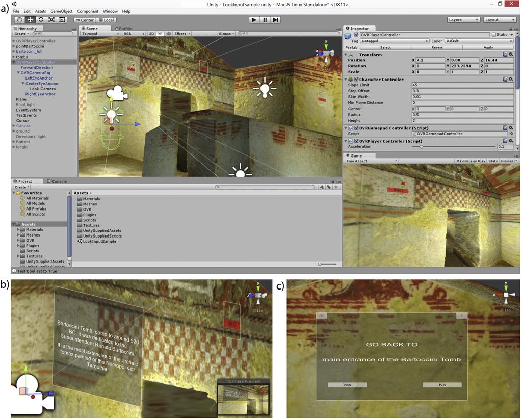Open the Textured draw mode dropdown
This screenshot has width=522, height=420.
click(100, 34)
